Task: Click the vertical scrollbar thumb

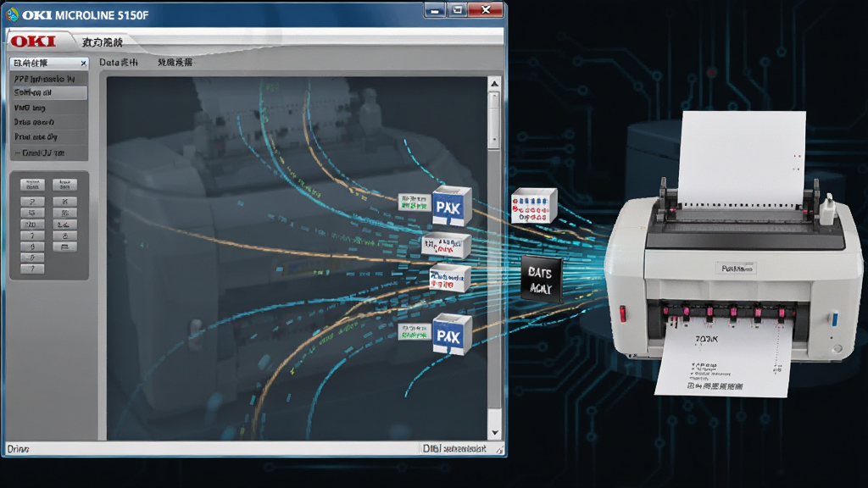Action: tap(494, 120)
